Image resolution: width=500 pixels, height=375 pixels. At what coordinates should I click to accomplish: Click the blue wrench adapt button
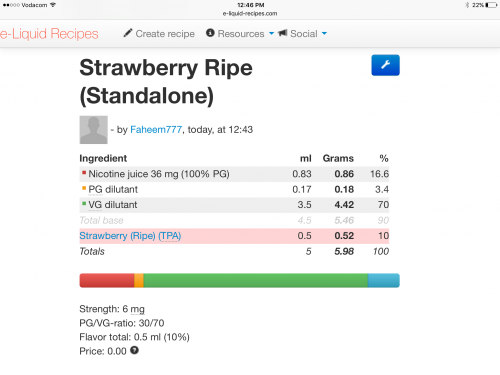(385, 65)
